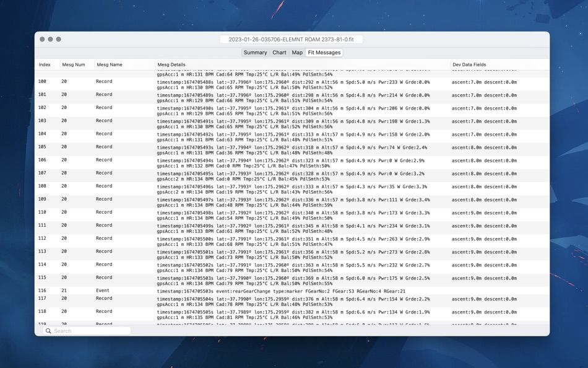Click the Event name in row 116
This screenshot has height=368, width=588.
coord(103,291)
